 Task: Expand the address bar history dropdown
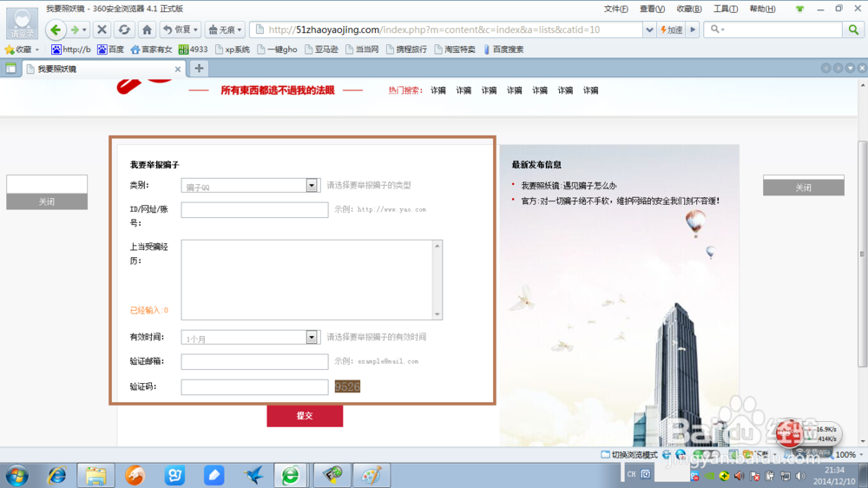(x=648, y=30)
